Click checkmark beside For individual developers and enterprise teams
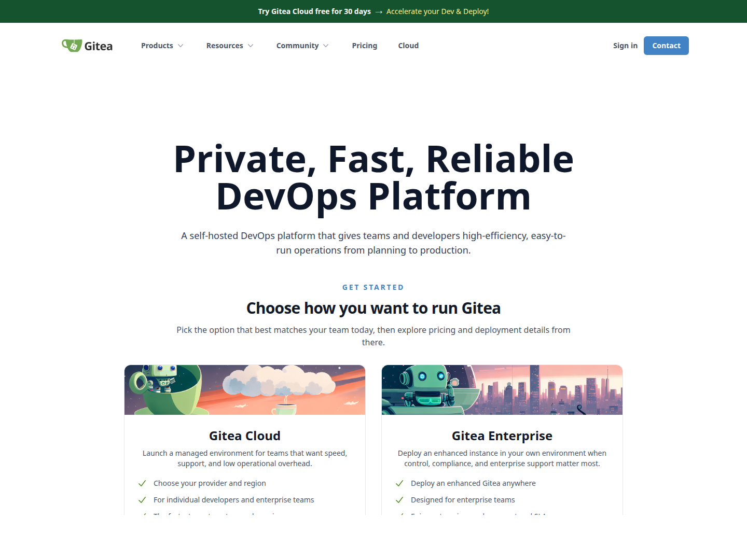The image size is (747, 560). pos(142,500)
